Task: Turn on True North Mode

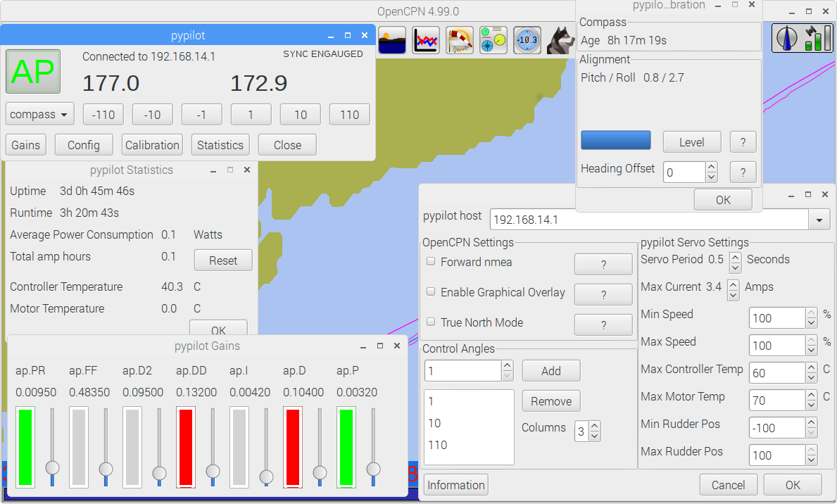Action: click(x=431, y=322)
